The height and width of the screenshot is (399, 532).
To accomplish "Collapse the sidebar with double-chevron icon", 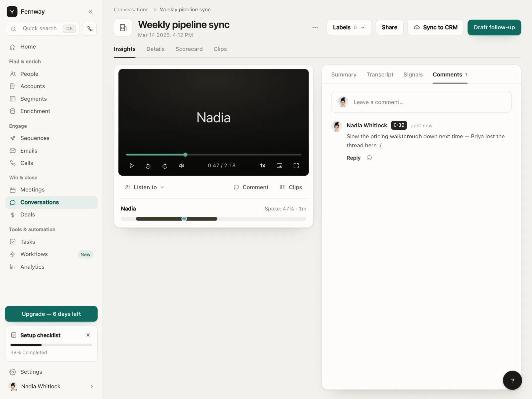I will point(90,12).
